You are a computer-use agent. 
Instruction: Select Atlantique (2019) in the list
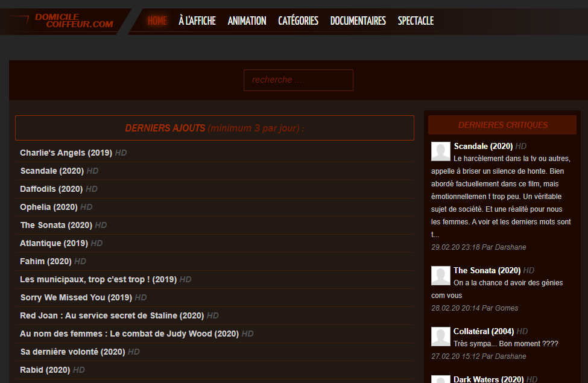coord(54,243)
